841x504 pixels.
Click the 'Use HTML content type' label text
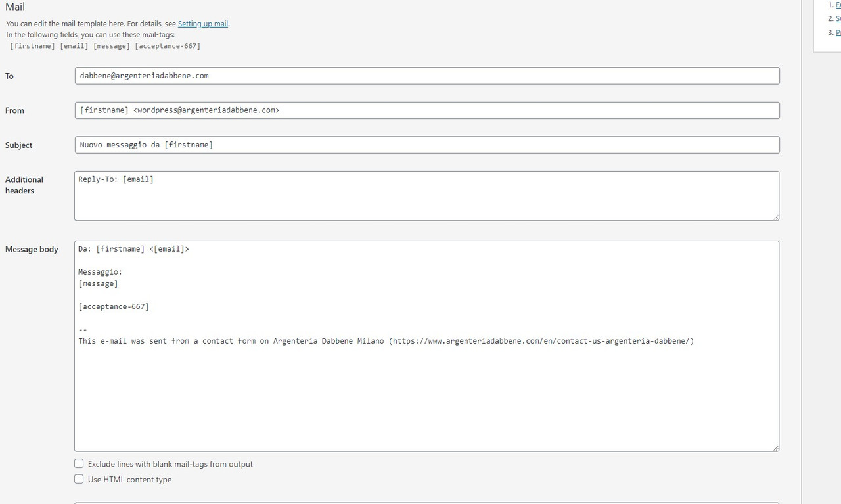[x=129, y=480]
